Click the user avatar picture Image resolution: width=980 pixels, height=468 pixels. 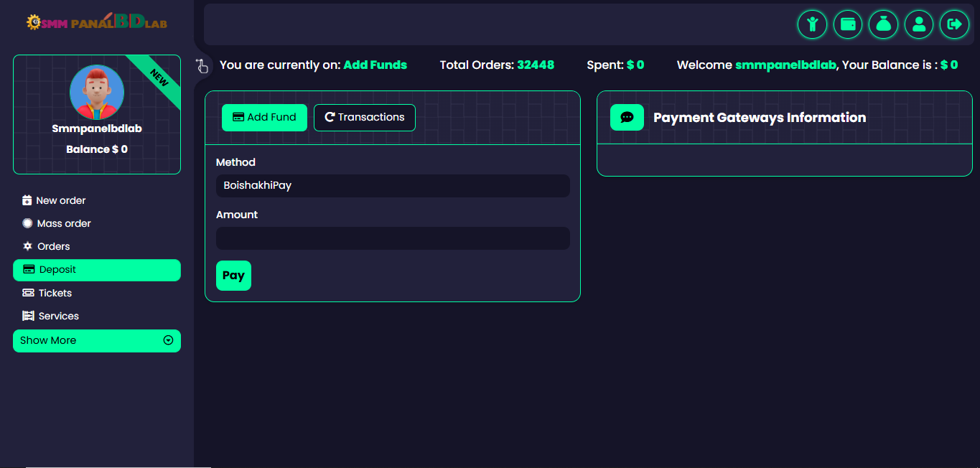97,93
